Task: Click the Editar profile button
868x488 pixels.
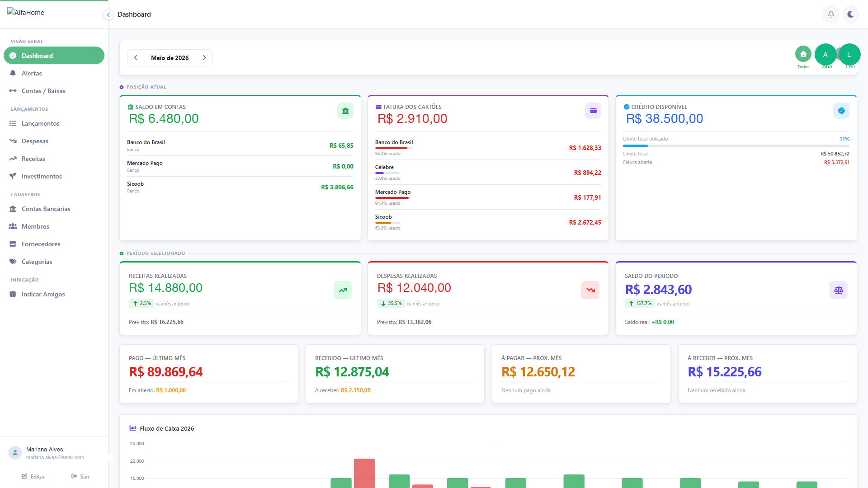Action: tap(33, 476)
